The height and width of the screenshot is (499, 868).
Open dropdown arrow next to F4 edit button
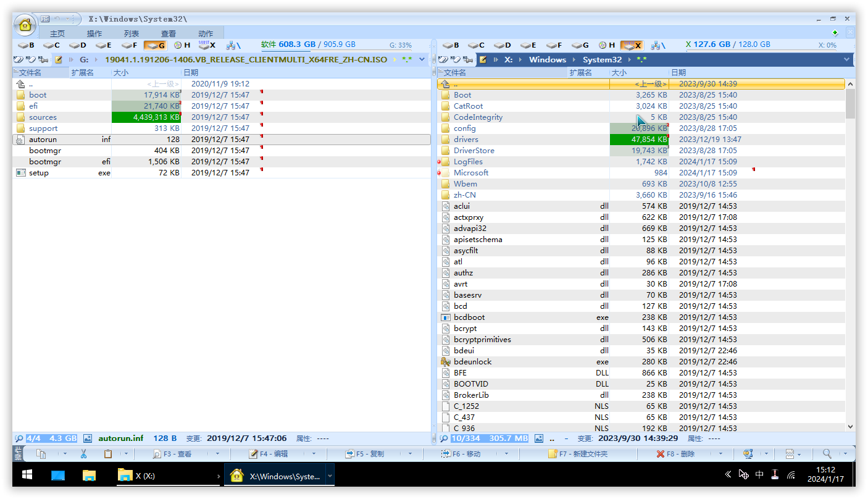(314, 454)
